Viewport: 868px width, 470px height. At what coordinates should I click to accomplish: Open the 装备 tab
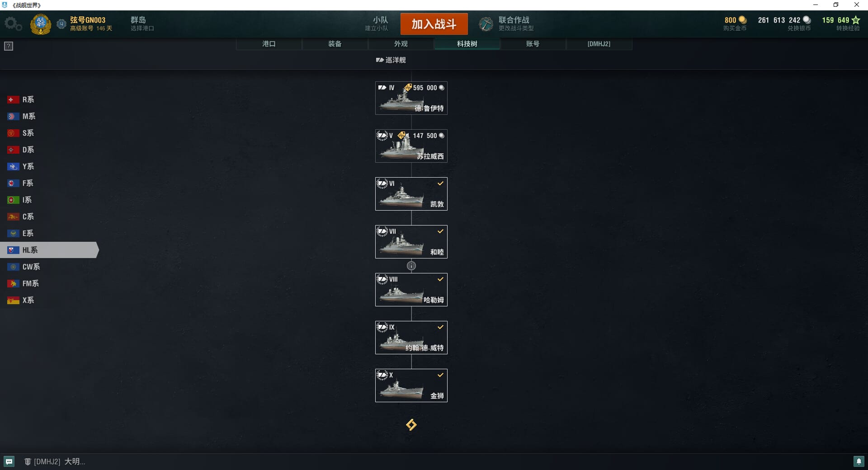tap(335, 44)
